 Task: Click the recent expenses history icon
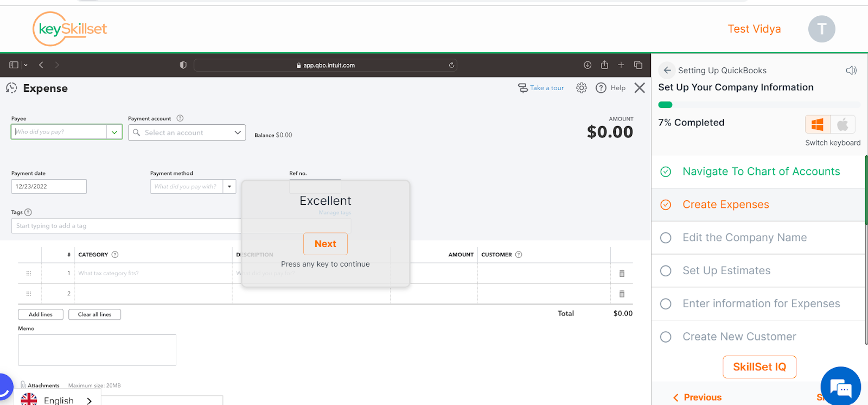pyautogui.click(x=11, y=88)
